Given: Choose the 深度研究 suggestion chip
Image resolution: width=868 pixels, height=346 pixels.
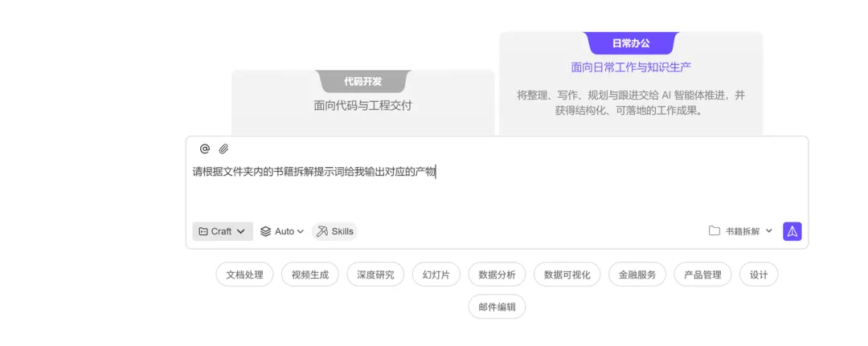Looking at the screenshot, I should tap(375, 275).
